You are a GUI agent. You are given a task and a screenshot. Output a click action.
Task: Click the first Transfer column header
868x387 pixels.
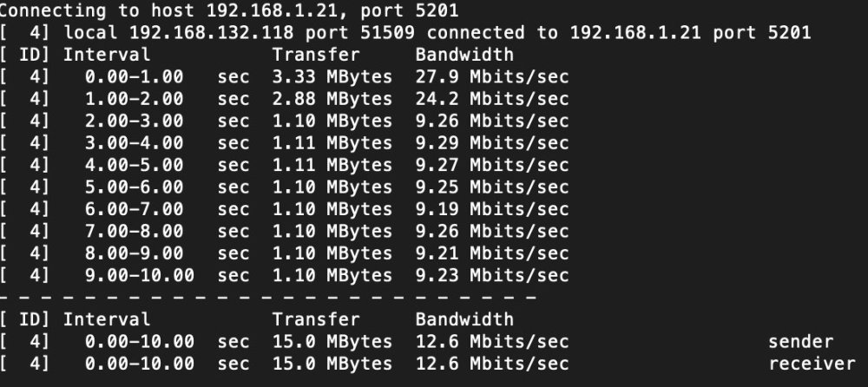point(316,55)
